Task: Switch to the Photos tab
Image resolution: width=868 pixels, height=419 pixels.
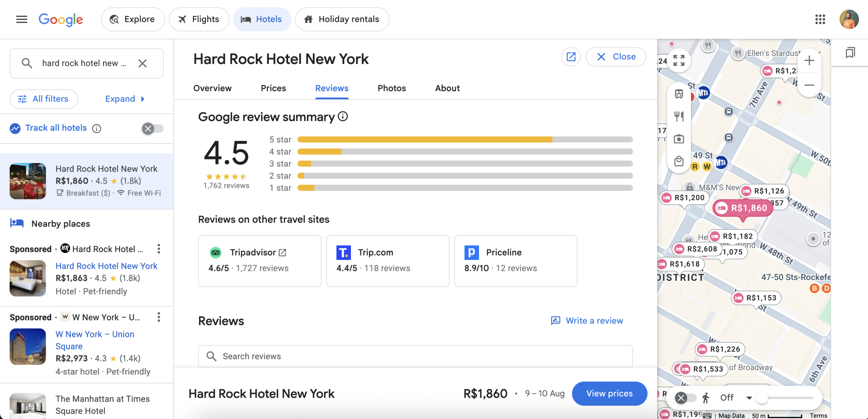Action: (392, 88)
